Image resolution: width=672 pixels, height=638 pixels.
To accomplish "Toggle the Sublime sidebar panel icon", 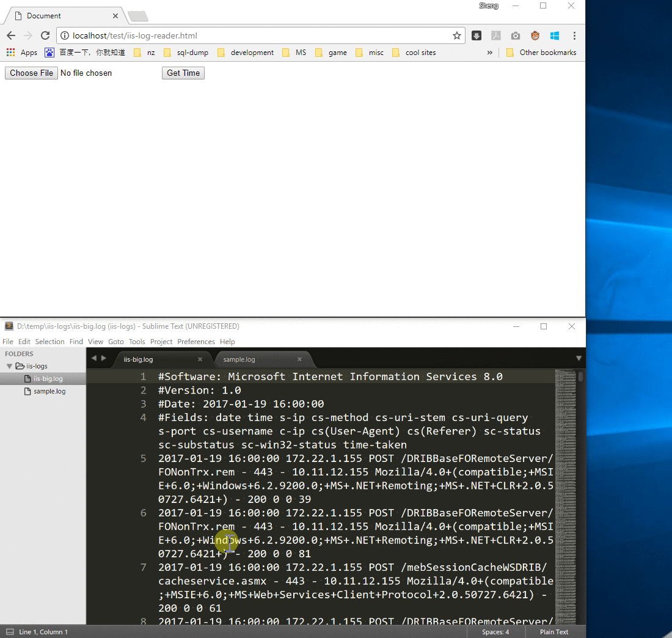I will [9, 632].
